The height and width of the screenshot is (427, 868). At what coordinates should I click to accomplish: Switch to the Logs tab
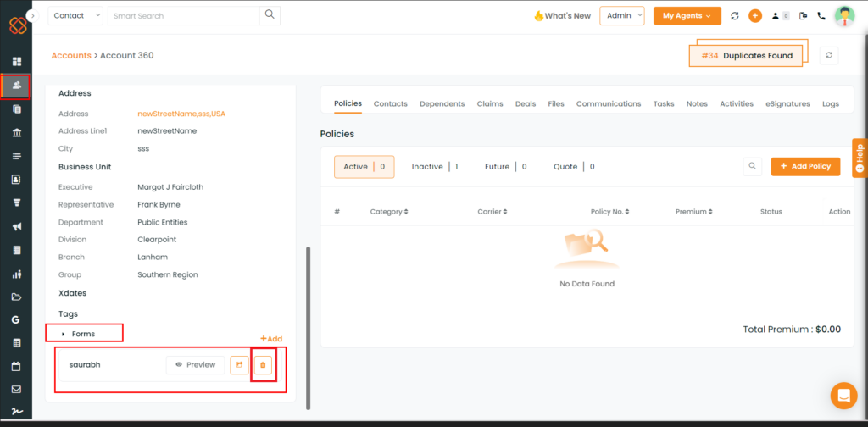coord(831,103)
